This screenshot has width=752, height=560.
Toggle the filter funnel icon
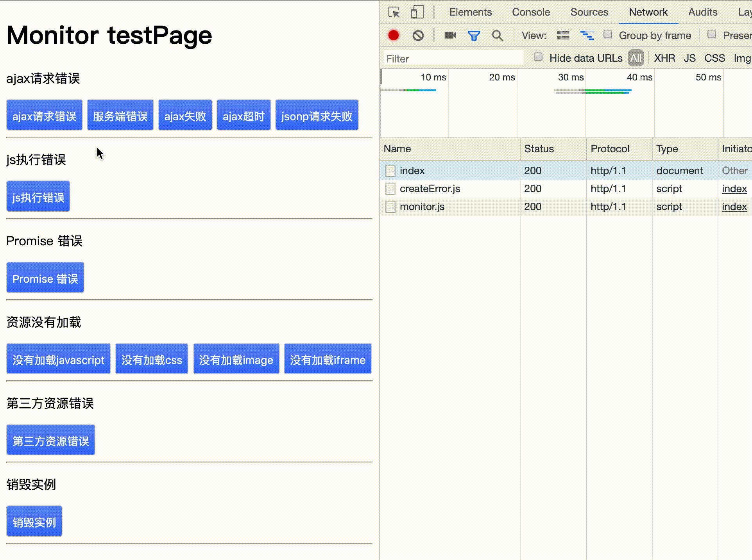474,36
